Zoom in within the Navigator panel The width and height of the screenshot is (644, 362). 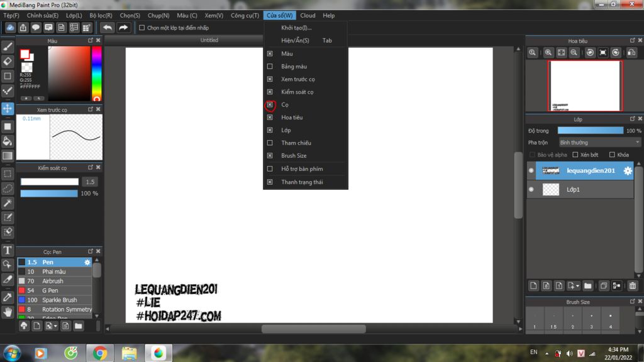[548, 53]
